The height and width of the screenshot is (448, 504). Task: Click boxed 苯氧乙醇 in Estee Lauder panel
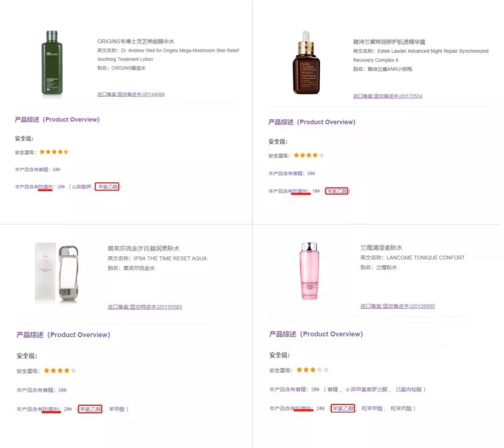tap(337, 191)
